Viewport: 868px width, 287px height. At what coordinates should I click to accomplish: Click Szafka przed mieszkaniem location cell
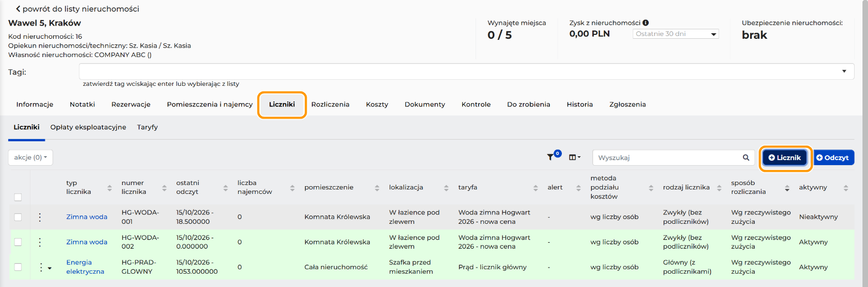point(411,267)
